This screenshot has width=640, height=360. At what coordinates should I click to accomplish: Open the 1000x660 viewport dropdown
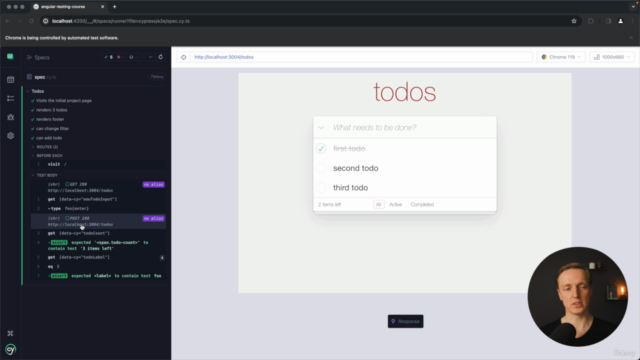[x=612, y=57]
